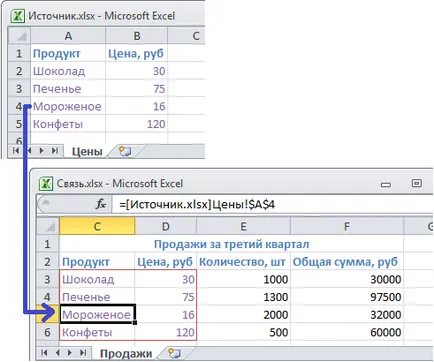Open the Продажи sheet tab
Screen dimensions: 434x362
126,354
